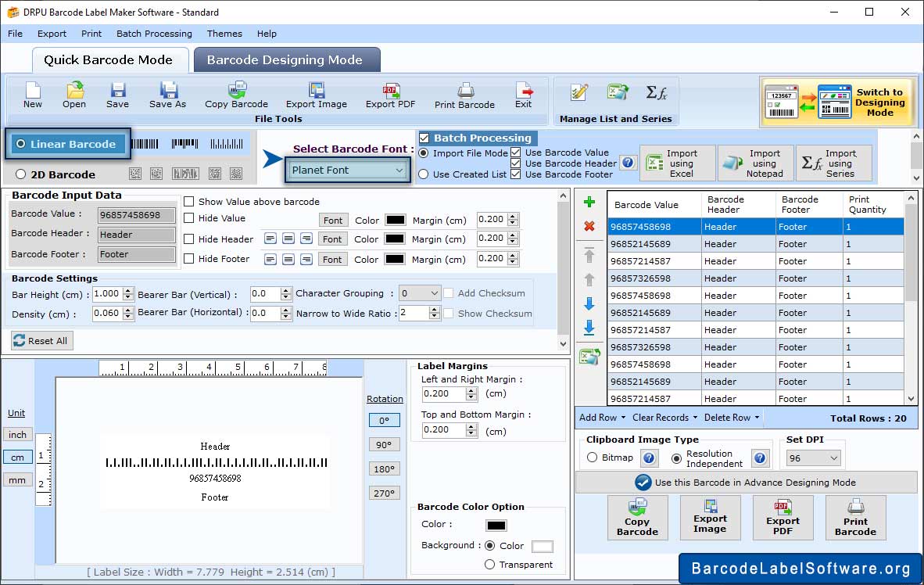Screen dimensions: 924x585
Task: Select the inch unit button
Action: tap(18, 435)
